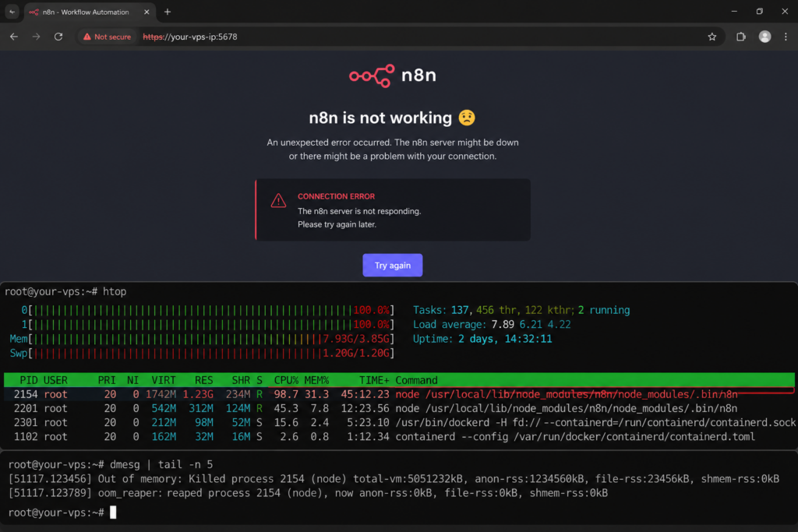Click the 1.23G RES value
The width and height of the screenshot is (798, 532).
[x=198, y=394]
